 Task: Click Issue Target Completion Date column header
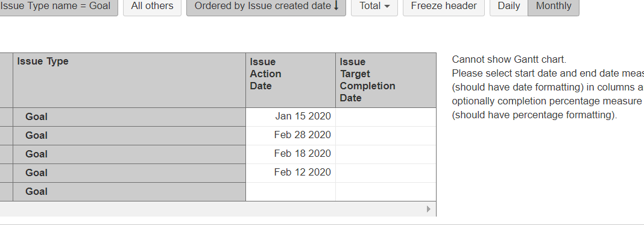pos(386,80)
